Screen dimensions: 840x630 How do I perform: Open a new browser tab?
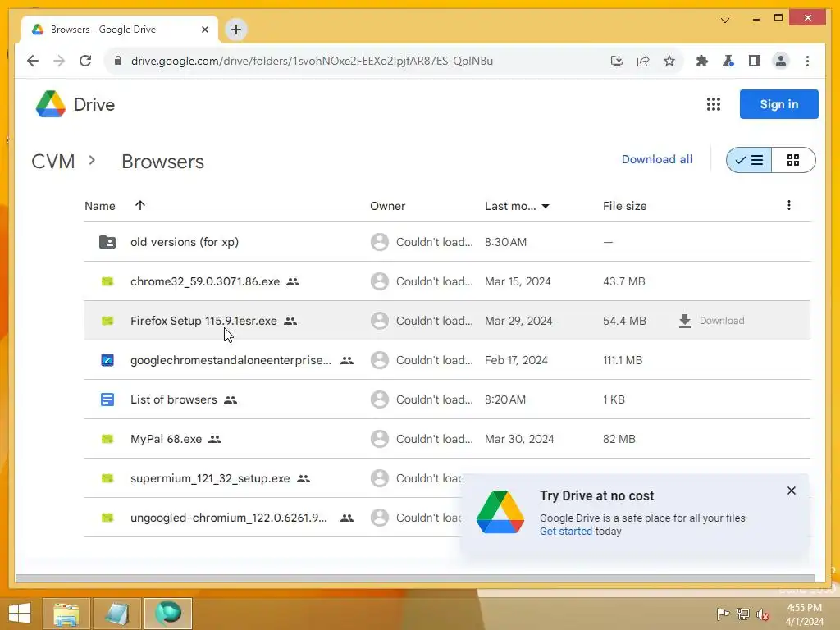(236, 30)
